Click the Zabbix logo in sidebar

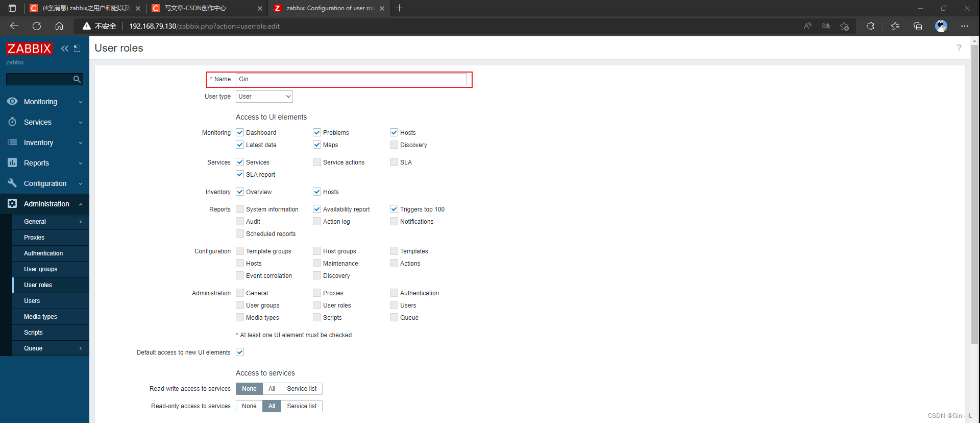coord(29,49)
